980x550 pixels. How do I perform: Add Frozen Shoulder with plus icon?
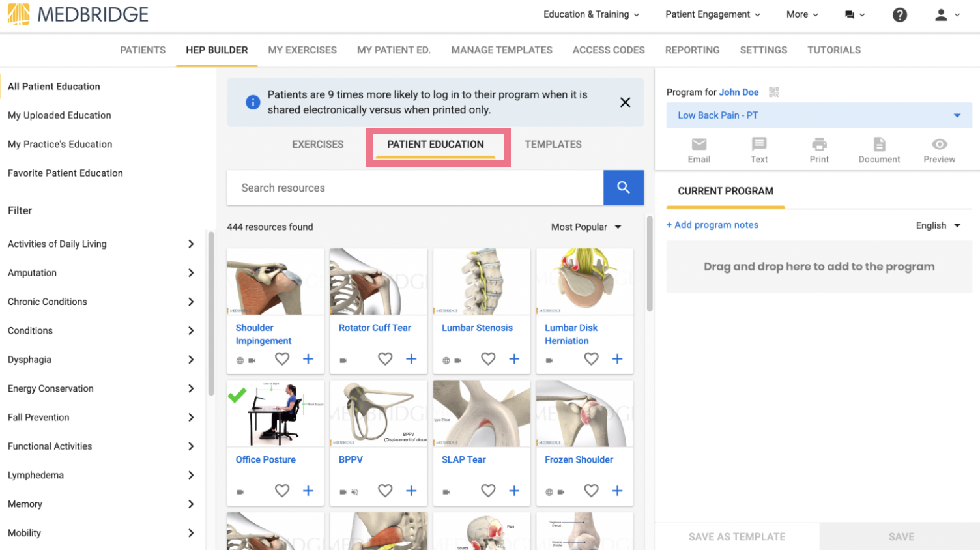(617, 491)
